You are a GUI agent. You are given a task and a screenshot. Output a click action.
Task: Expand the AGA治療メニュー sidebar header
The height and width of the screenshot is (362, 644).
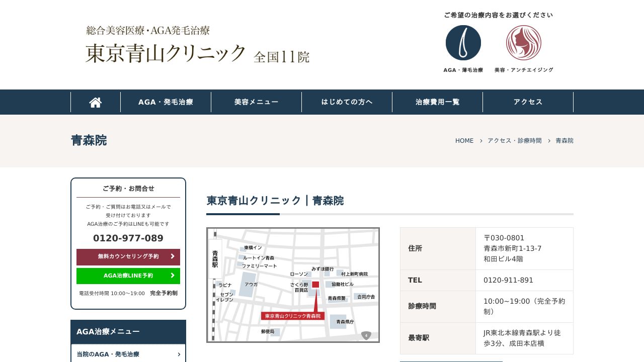(x=128, y=331)
